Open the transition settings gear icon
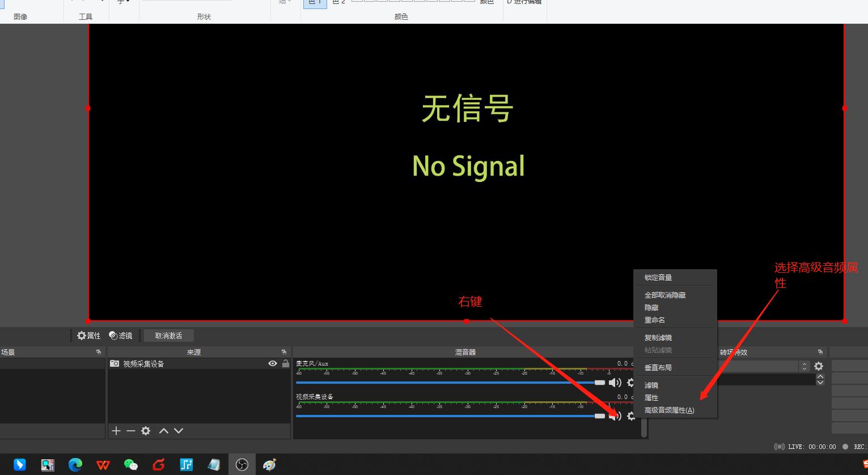 819,366
